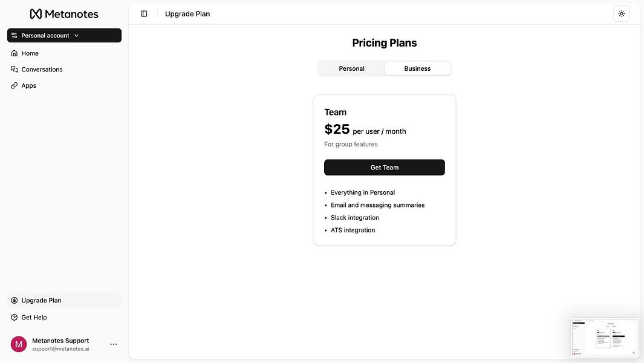This screenshot has width=644, height=363.
Task: Click the Get Help question icon
Action: (x=15, y=318)
